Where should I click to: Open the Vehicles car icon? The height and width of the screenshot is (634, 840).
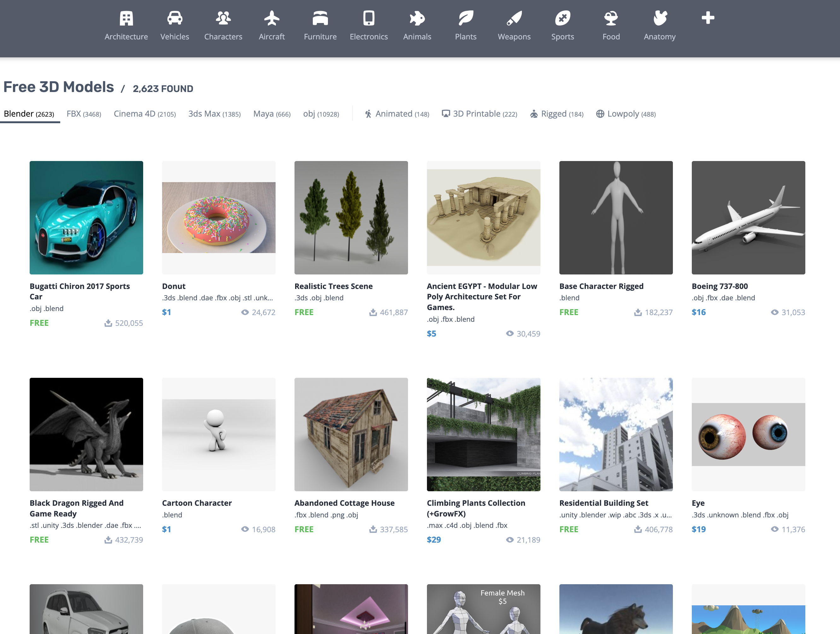(175, 18)
